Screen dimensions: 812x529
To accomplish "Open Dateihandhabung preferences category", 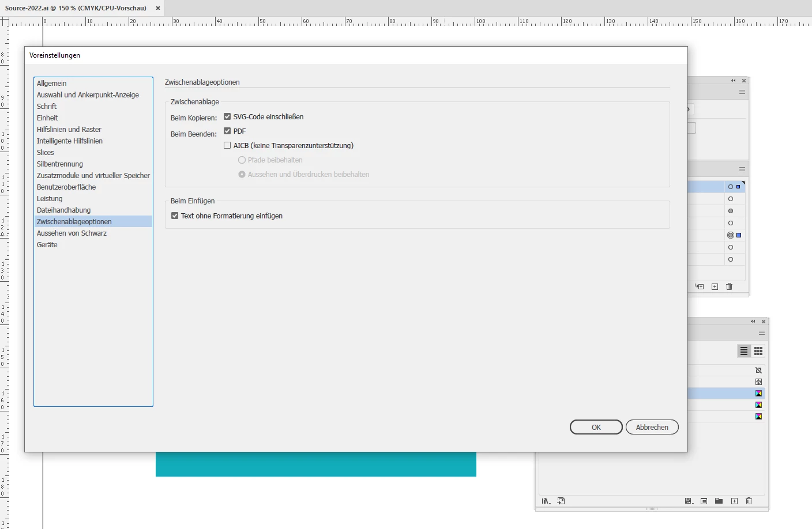I will 93,210.
